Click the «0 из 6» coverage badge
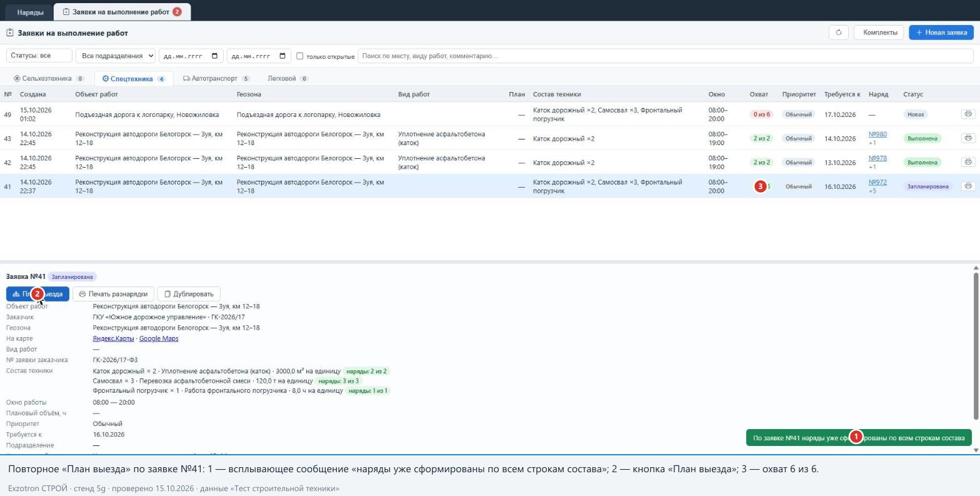Viewport: 980px width, 496px height. point(762,114)
